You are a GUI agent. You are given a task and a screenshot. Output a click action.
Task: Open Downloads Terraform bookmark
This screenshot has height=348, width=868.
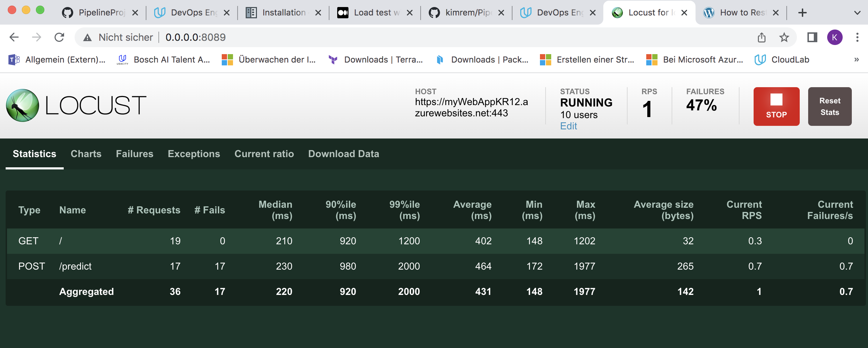click(x=375, y=60)
